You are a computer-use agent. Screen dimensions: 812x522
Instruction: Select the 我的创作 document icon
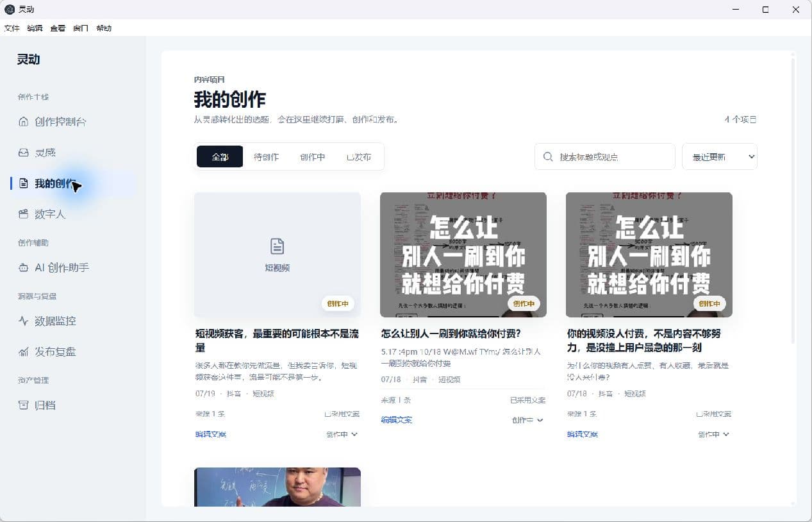(24, 183)
